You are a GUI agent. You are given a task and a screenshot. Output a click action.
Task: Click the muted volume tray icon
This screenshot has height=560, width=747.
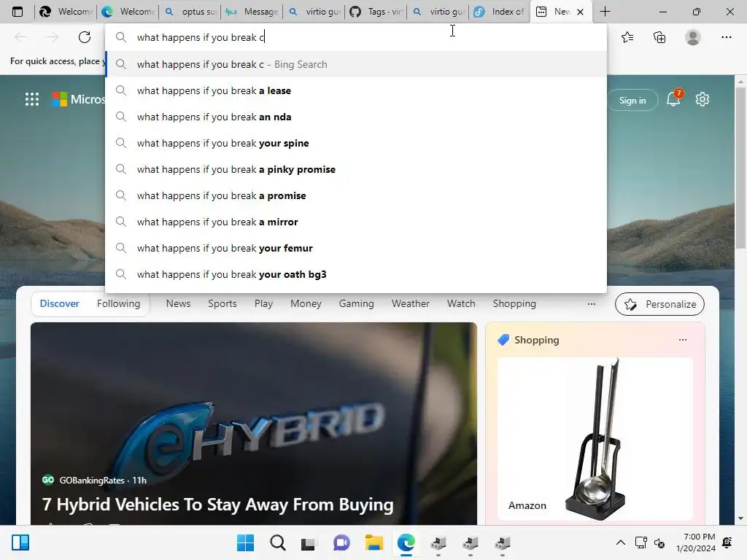[659, 542]
